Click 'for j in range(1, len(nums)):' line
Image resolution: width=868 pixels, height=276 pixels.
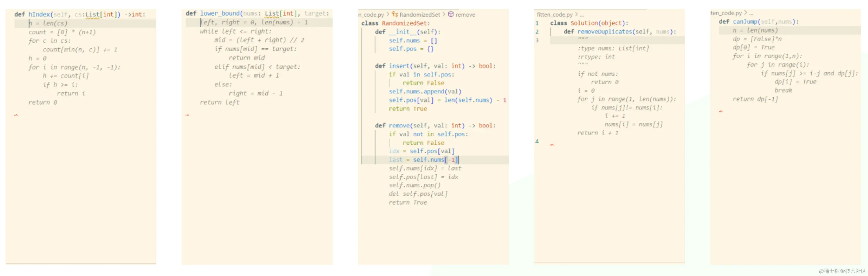coord(627,99)
